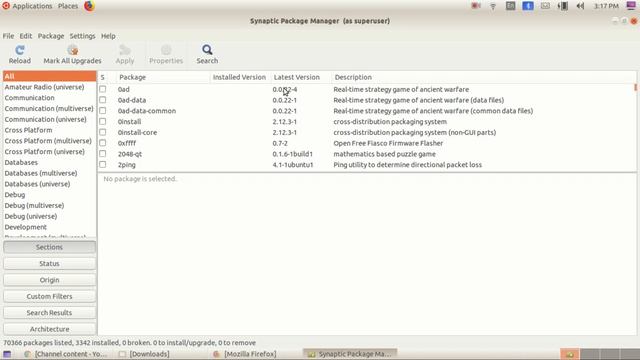
Task: Select the Cross Platform section
Action: pos(28,130)
